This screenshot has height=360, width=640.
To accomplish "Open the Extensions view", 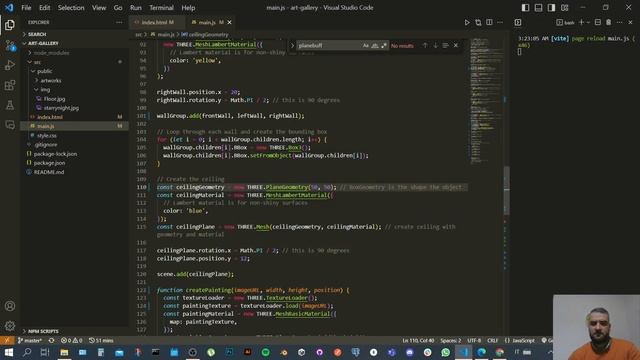I will 10,85.
